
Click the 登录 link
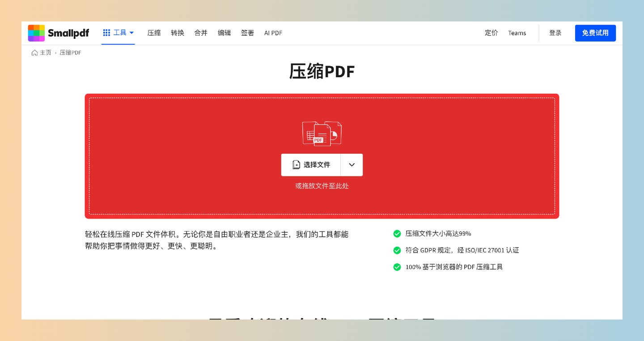click(555, 33)
